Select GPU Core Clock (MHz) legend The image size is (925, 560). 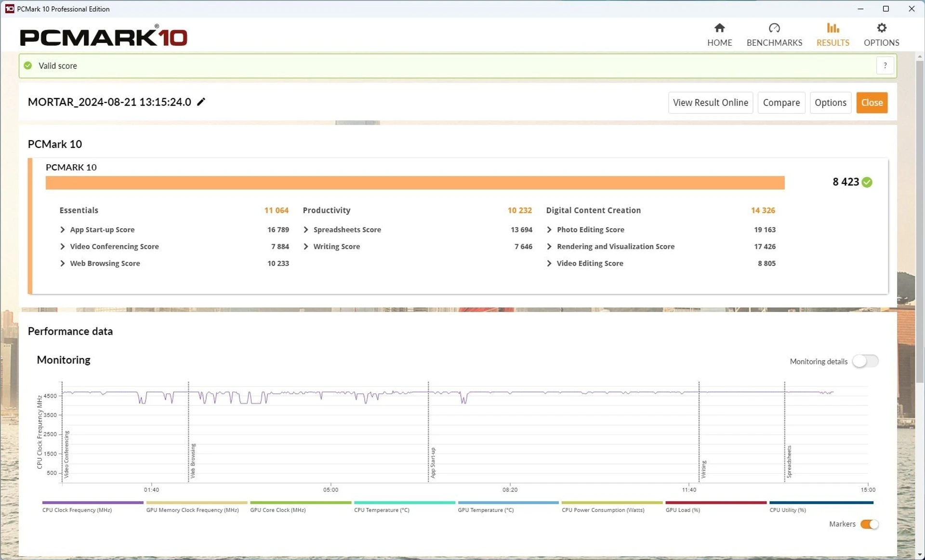301,507
